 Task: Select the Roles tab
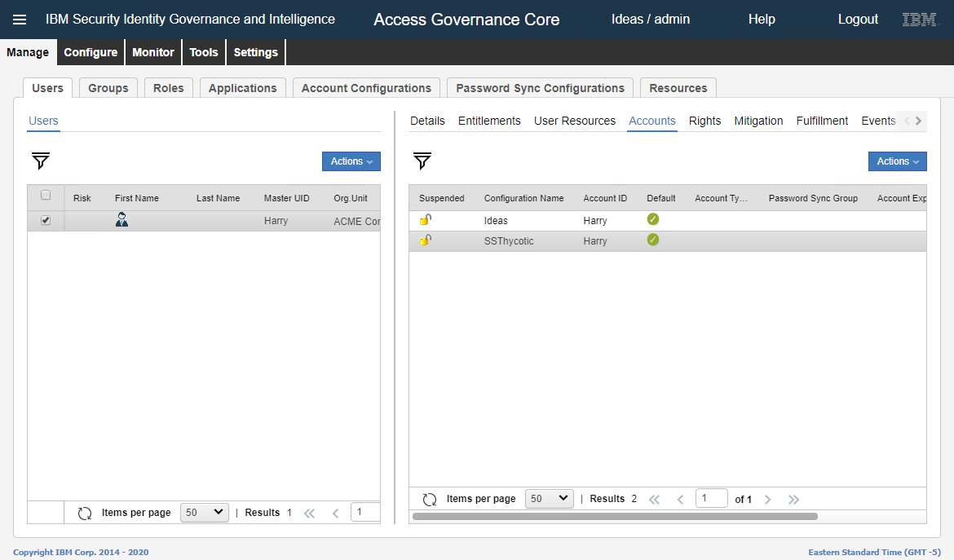point(169,88)
